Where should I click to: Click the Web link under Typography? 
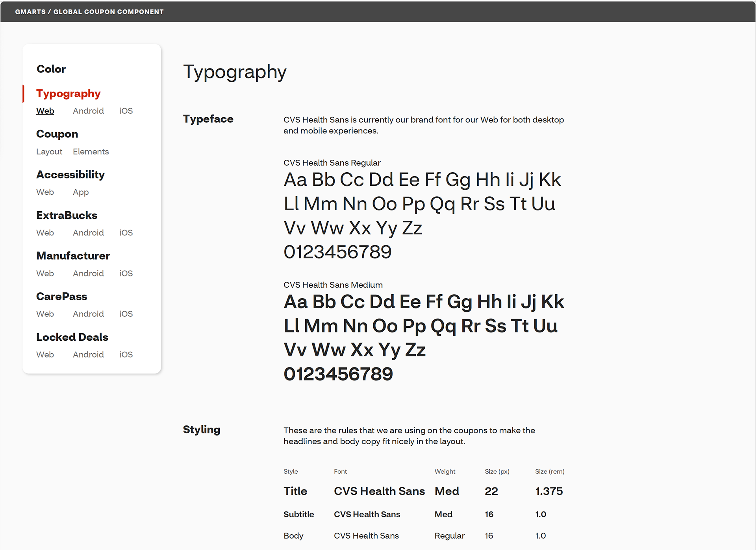[45, 111]
